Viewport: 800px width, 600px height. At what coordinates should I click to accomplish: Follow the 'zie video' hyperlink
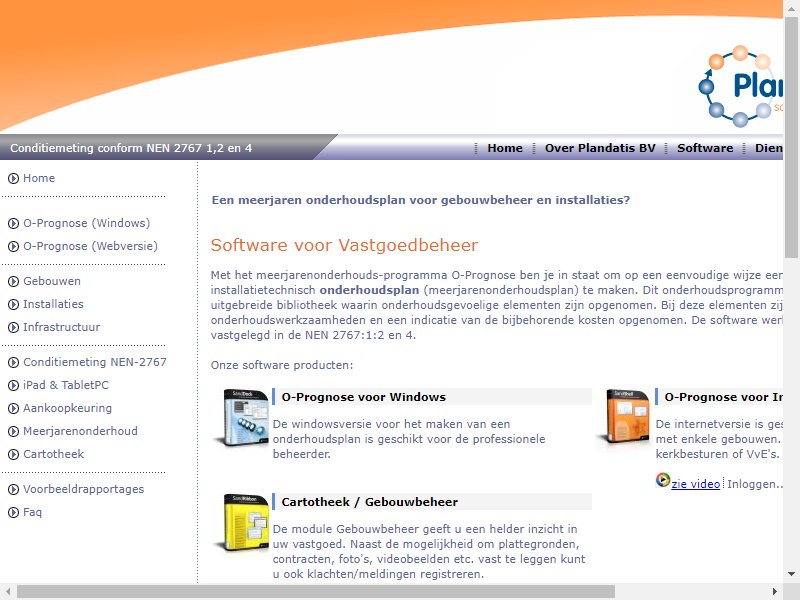point(695,484)
